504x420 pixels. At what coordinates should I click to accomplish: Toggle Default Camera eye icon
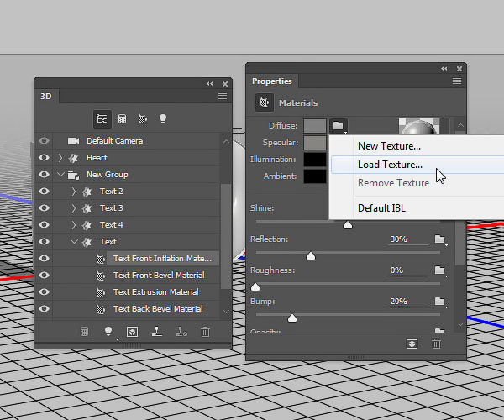[44, 141]
